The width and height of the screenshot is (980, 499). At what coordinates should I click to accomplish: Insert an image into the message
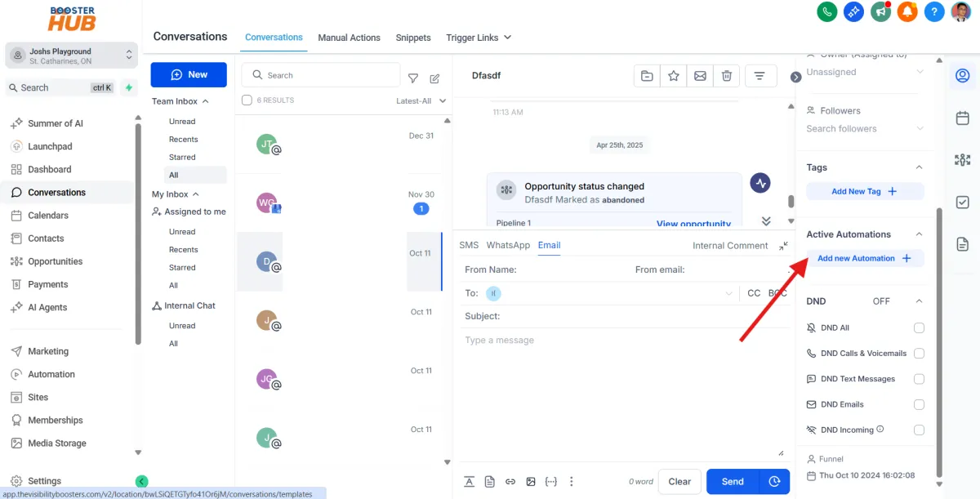[x=531, y=481]
